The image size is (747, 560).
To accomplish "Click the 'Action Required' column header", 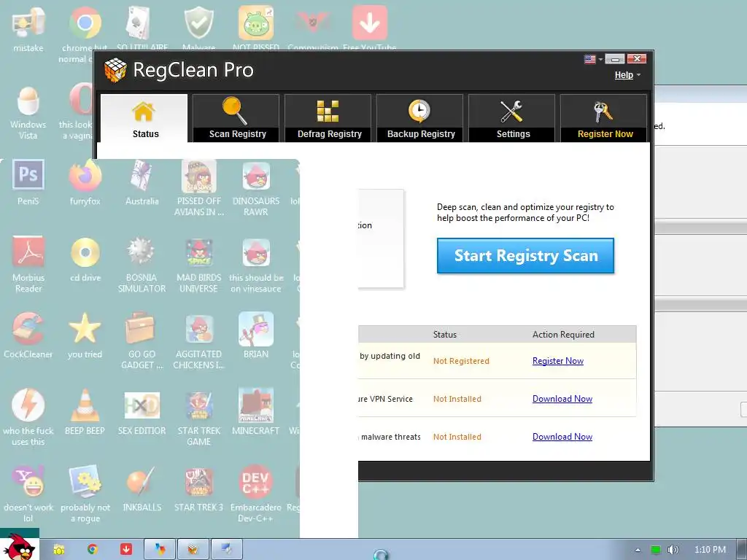I will point(563,334).
